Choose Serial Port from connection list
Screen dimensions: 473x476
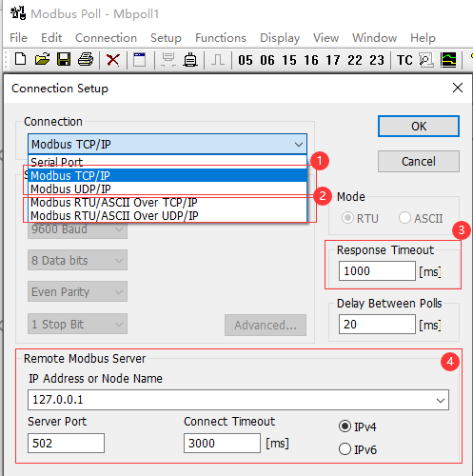click(168, 162)
